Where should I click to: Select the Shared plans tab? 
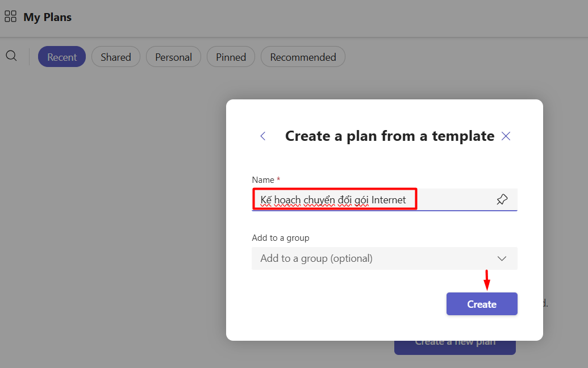116,57
